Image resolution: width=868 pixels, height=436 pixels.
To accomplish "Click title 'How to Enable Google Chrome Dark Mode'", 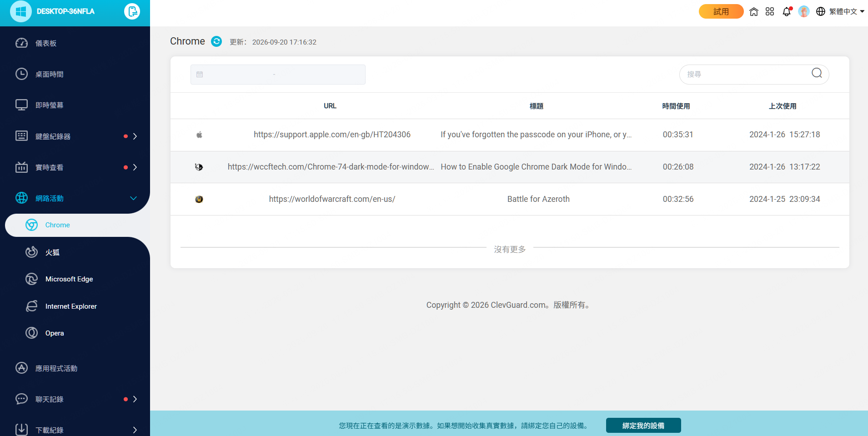I will point(536,167).
